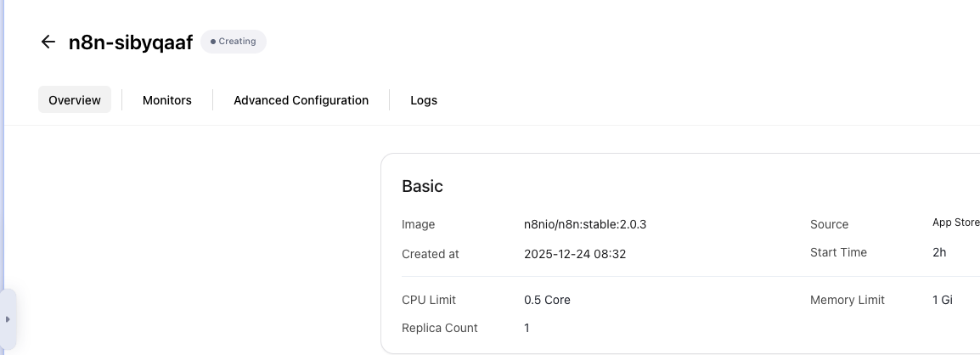Screen dimensions: 980x355
Task: Expand the collapsed left sidebar handle
Action: (8, 319)
